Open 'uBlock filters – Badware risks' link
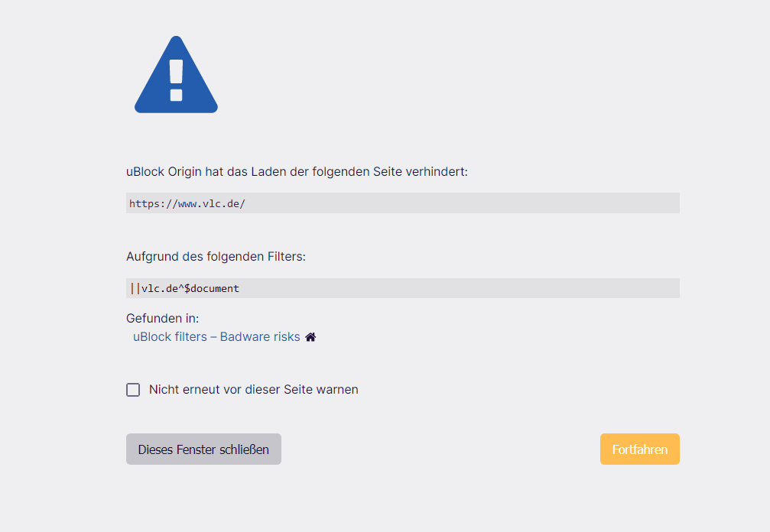Viewport: 770px width, 532px height. click(216, 336)
